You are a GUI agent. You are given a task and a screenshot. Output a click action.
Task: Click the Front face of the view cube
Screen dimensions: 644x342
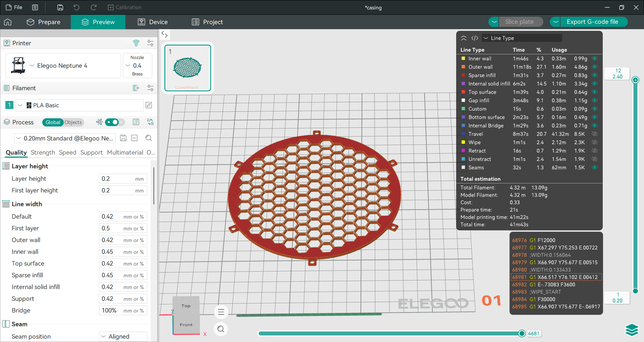tap(186, 325)
